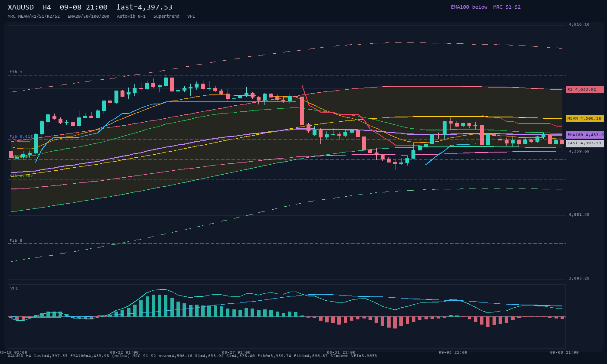Image resolution: width=607 pixels, height=364 pixels.
Task: Click the 08-22 01:00 time axis label
Action: (x=124, y=352)
